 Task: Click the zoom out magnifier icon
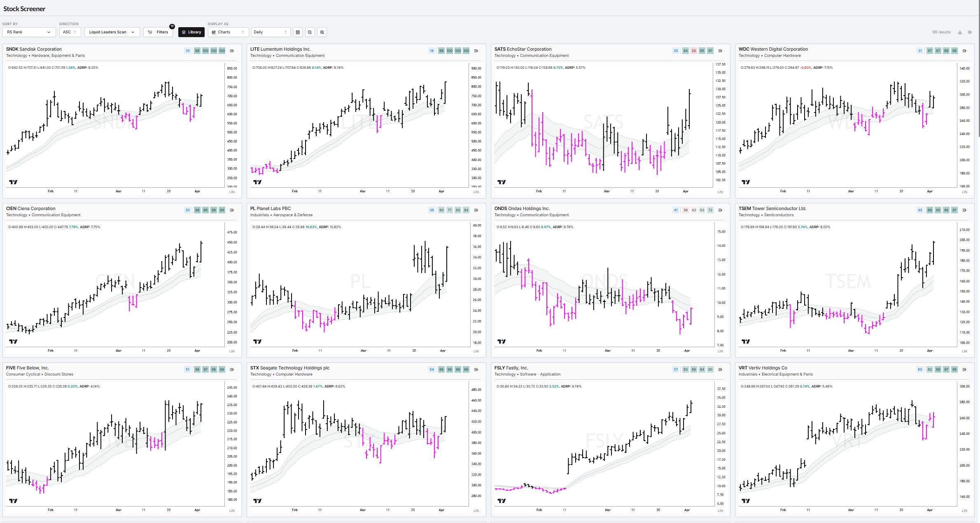point(310,32)
